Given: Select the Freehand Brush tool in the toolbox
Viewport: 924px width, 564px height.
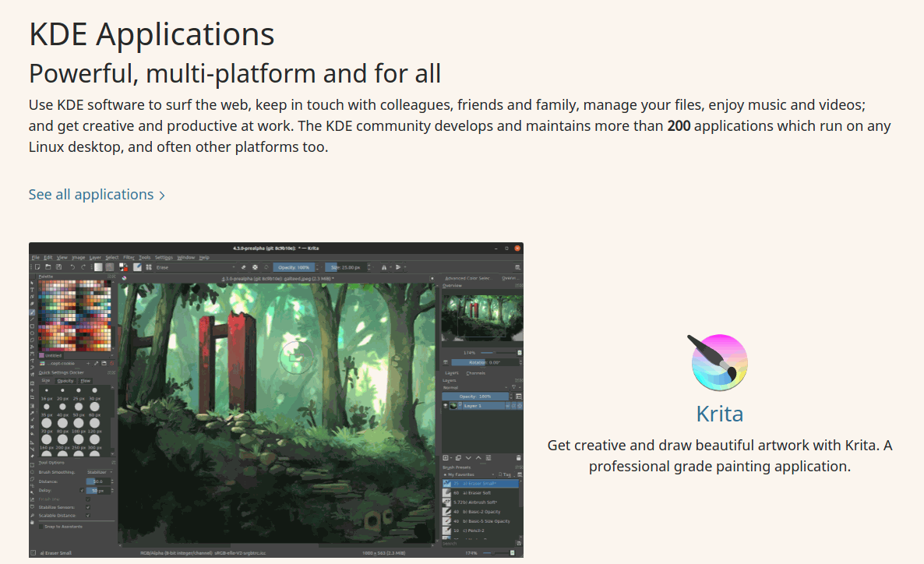Looking at the screenshot, I should click(33, 312).
